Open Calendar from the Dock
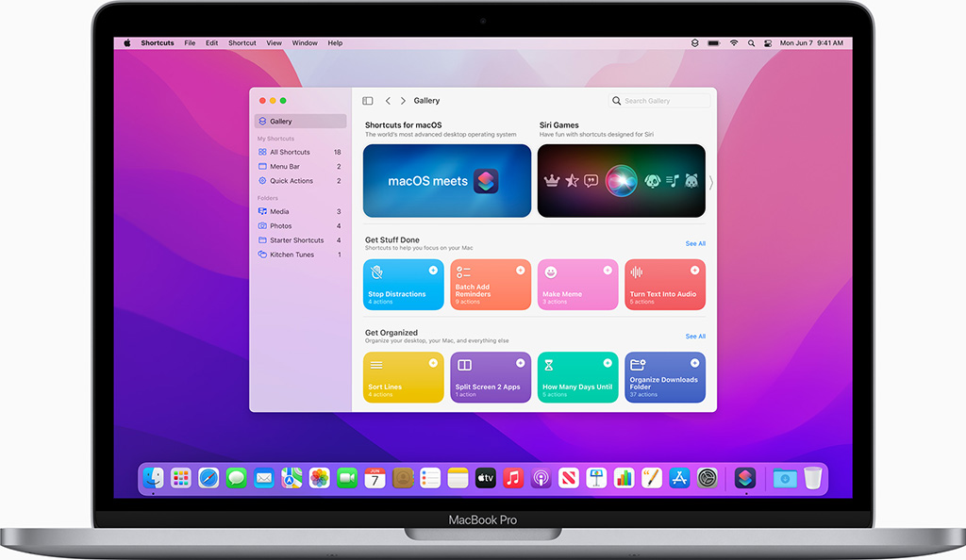Image resolution: width=966 pixels, height=560 pixels. [x=375, y=478]
